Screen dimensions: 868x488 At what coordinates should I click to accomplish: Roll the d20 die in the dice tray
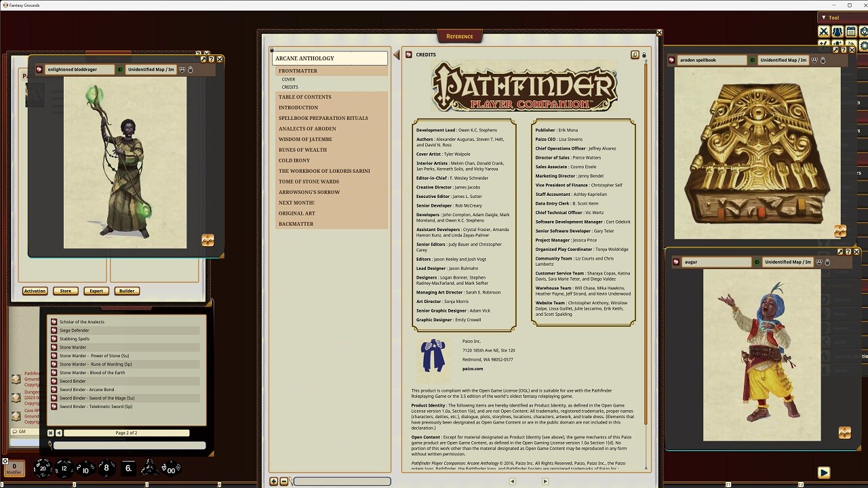click(43, 468)
